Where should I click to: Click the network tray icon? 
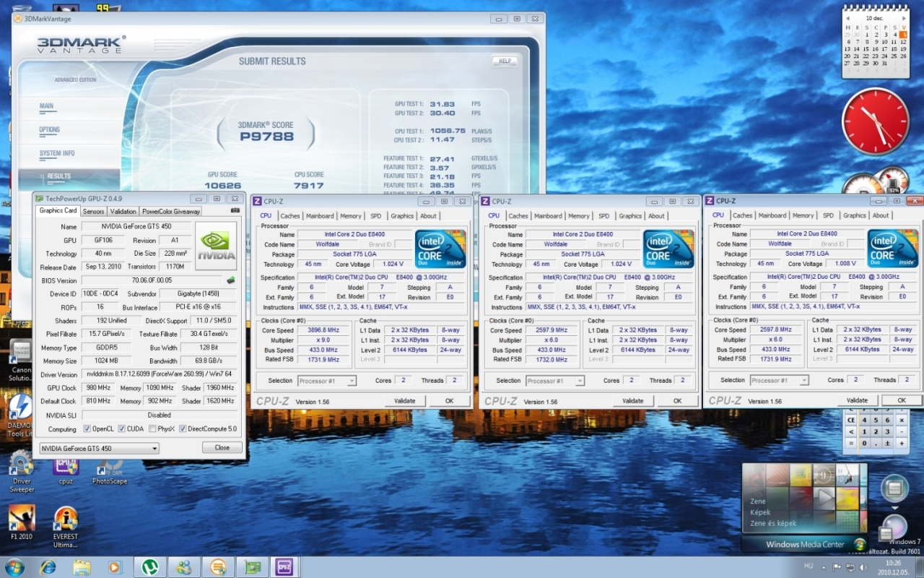click(x=850, y=567)
